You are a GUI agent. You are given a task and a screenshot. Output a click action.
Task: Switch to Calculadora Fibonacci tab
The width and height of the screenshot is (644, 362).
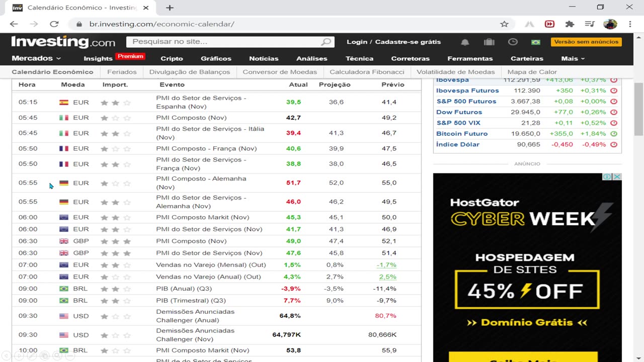[x=367, y=72]
